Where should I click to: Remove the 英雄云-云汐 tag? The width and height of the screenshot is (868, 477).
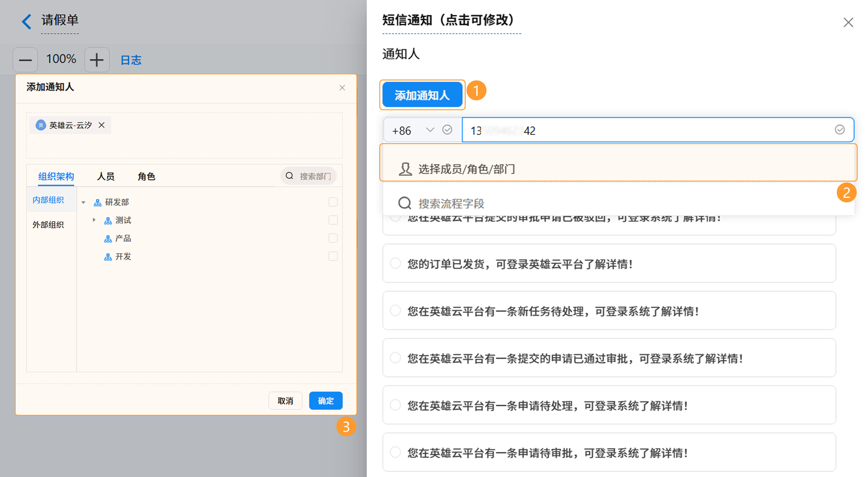(101, 125)
